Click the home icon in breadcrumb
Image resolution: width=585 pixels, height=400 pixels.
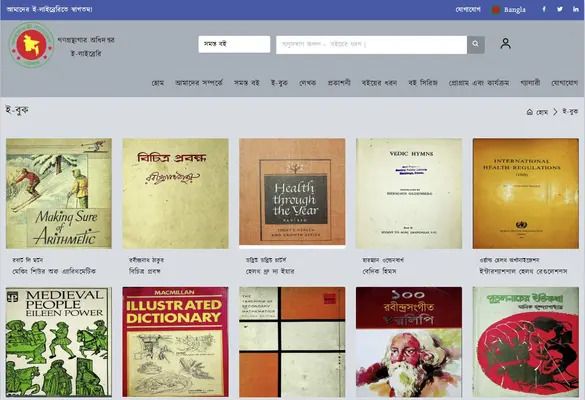point(529,112)
